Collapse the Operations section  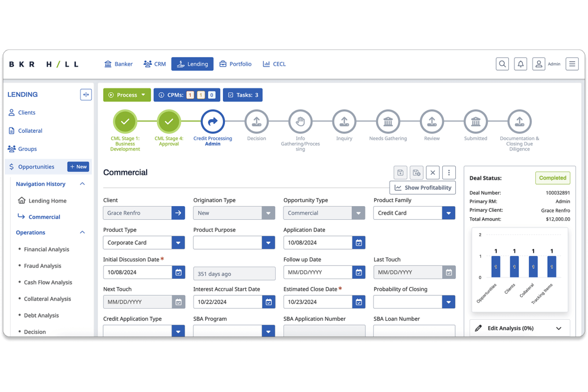[x=82, y=232]
